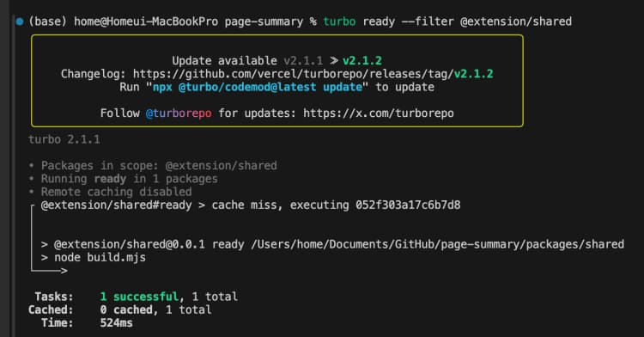Image resolution: width=644 pixels, height=337 pixels.
Task: Click the '524ms' time value
Action: pos(116,323)
